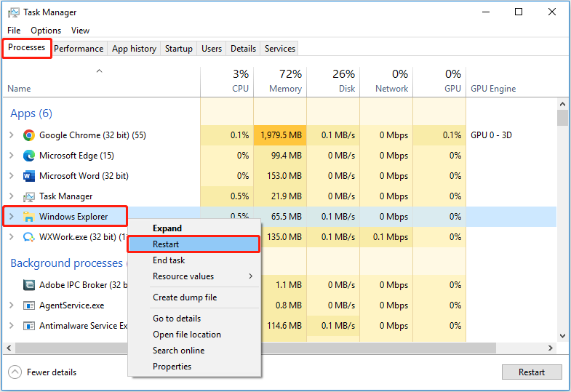Screen dimensions: 571x392
Task: Click the AgentService.exe process icon
Action: (29, 305)
